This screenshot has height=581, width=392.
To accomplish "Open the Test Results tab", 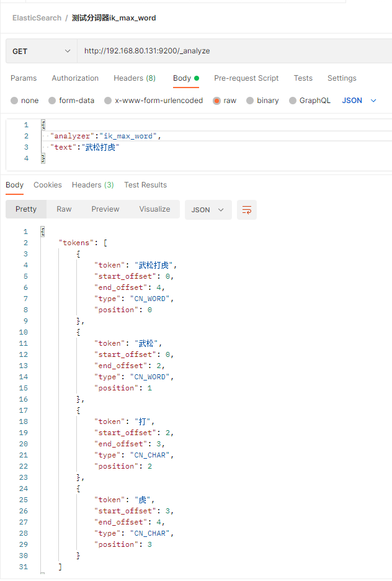I will [x=146, y=185].
